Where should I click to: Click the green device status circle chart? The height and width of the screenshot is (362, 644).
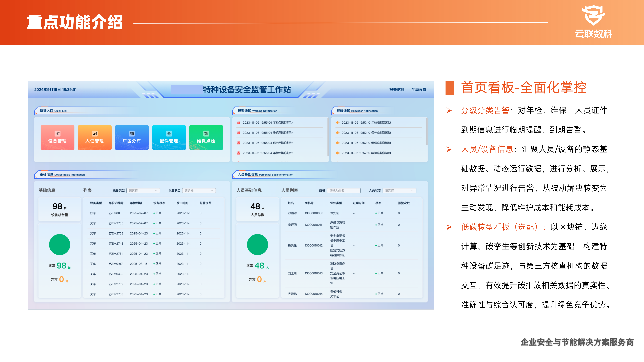[59, 244]
